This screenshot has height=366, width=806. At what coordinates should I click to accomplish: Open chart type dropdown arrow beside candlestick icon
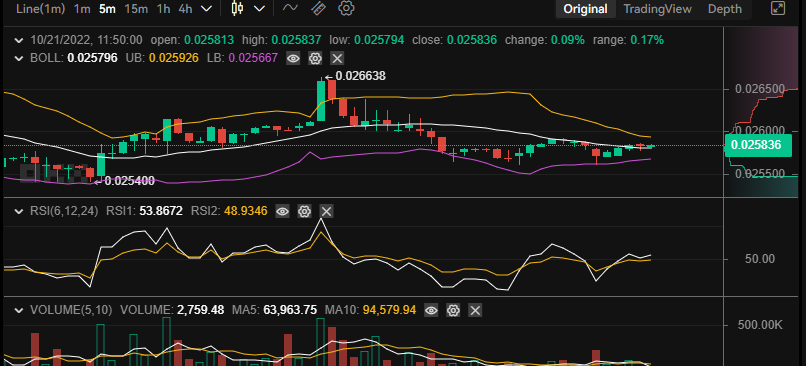pyautogui.click(x=260, y=9)
